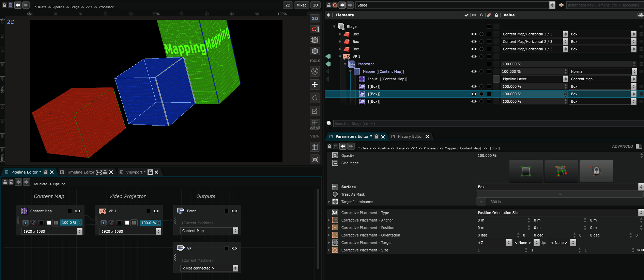
Task: Select the locked Grid Mode thumbnail
Action: (596, 171)
